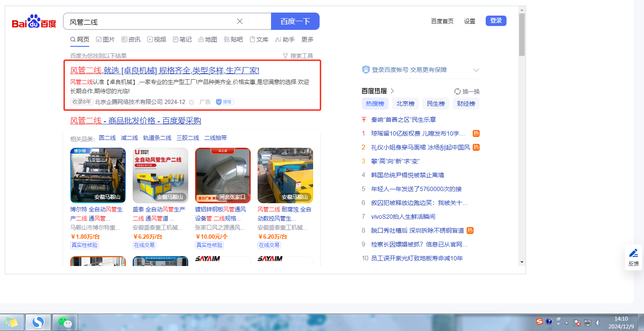Viewport: 644px width, 331px height.
Task: Click the scrollbar down arrow
Action: (522, 262)
